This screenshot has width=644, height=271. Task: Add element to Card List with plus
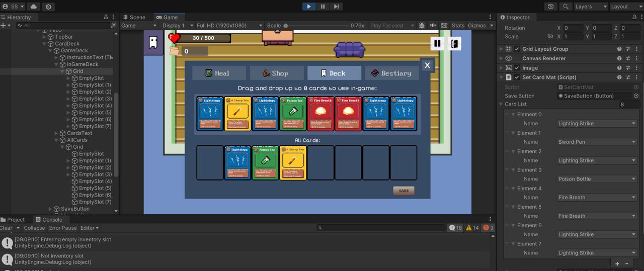[617, 263]
